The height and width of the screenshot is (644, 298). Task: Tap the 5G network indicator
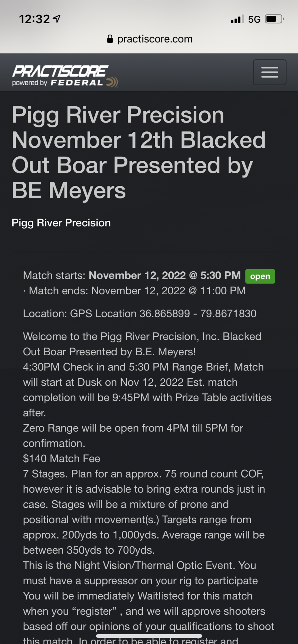click(x=254, y=19)
